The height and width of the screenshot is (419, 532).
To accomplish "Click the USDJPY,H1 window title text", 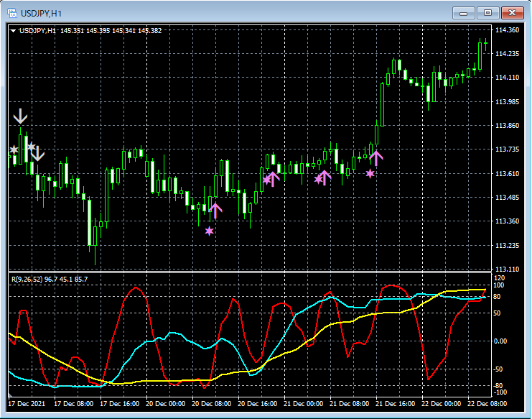I will coord(41,14).
